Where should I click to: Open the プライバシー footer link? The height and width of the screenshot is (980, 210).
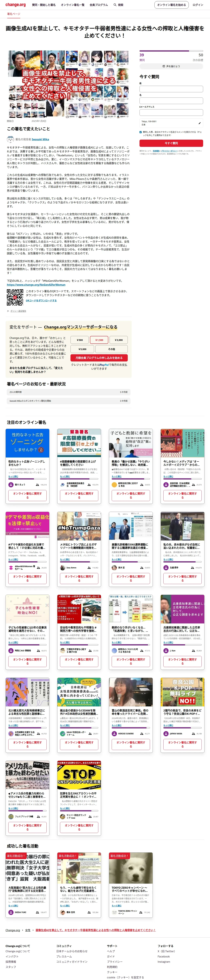pyautogui.click(x=115, y=962)
